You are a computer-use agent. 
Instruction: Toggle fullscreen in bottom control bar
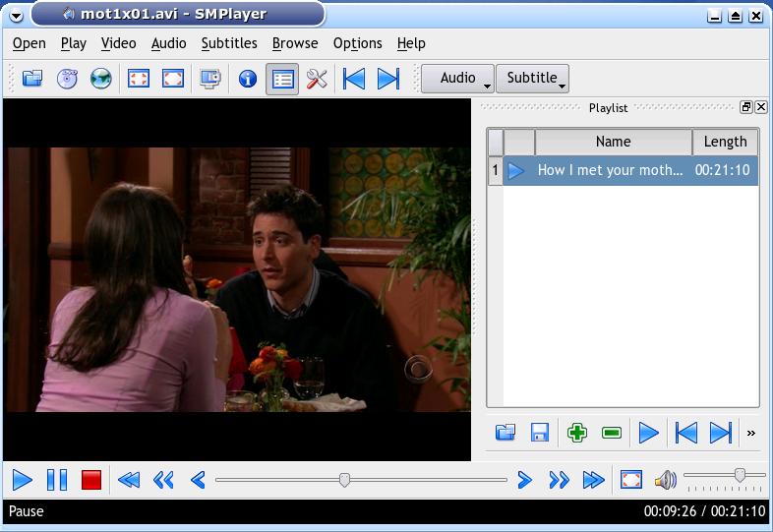coord(631,480)
